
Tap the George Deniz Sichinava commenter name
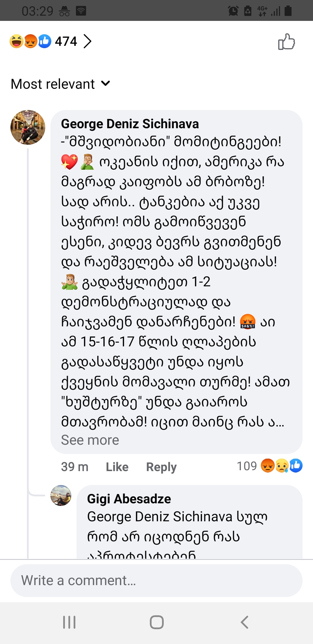pyautogui.click(x=130, y=124)
